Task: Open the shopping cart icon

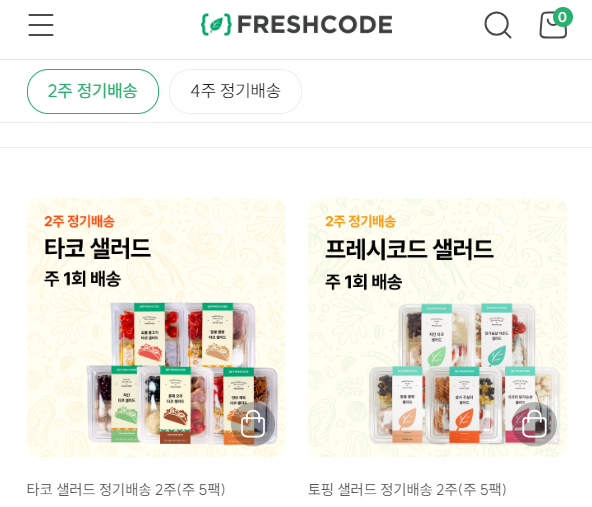Action: tap(553, 26)
